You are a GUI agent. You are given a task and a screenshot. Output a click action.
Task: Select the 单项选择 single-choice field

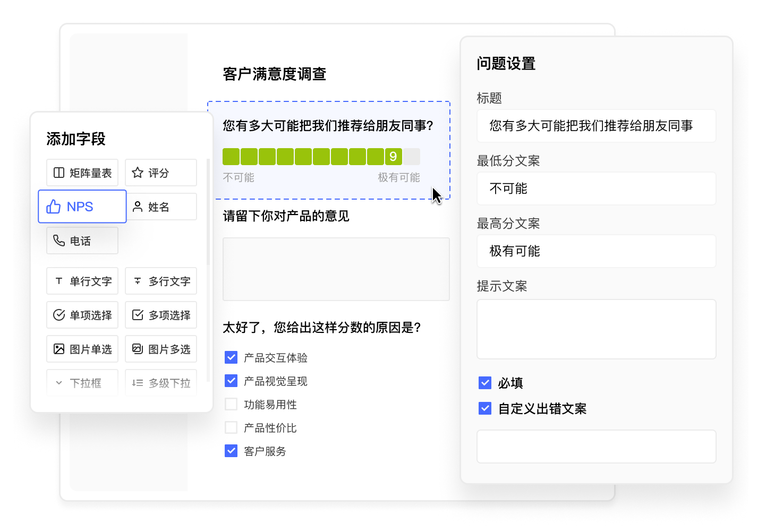point(82,315)
